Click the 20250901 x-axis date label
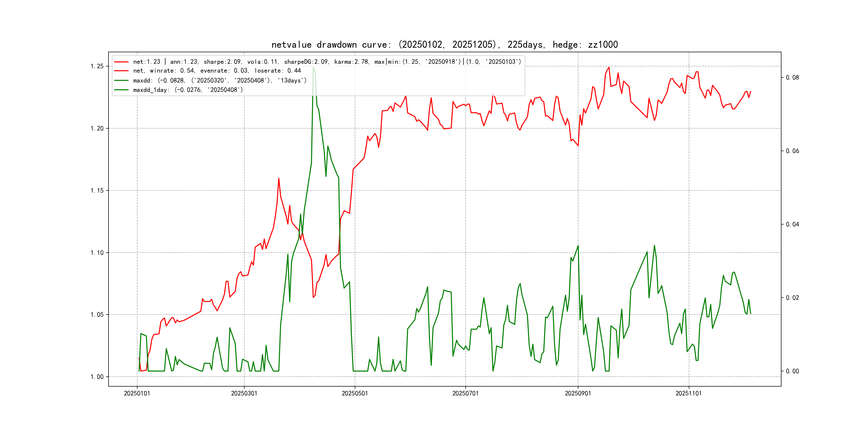The width and height of the screenshot is (868, 434). [578, 394]
